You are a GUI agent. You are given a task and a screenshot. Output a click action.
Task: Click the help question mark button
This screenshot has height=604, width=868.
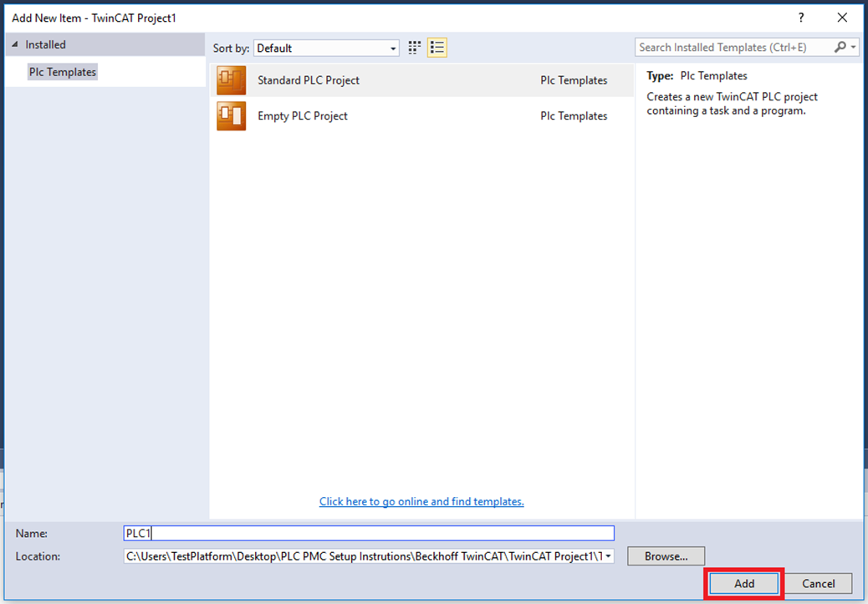point(801,18)
